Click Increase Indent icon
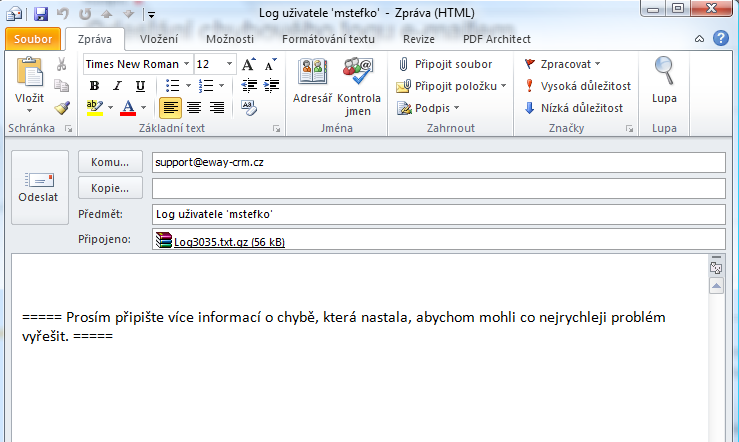 tap(271, 86)
